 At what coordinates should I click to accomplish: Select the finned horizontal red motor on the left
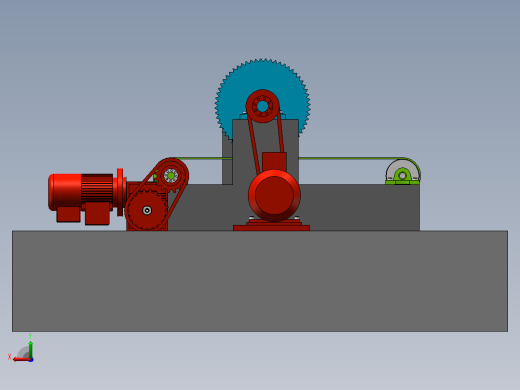point(81,192)
